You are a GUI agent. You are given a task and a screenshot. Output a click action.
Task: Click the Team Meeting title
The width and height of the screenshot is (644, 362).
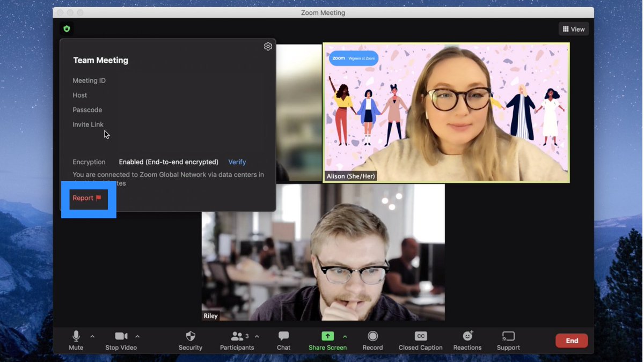[x=101, y=60]
